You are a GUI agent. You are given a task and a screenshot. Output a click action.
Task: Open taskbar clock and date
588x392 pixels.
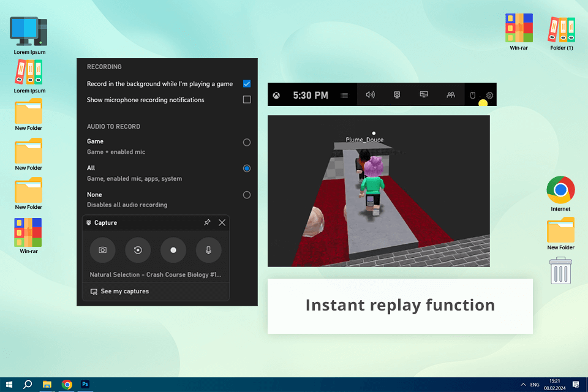(555, 385)
